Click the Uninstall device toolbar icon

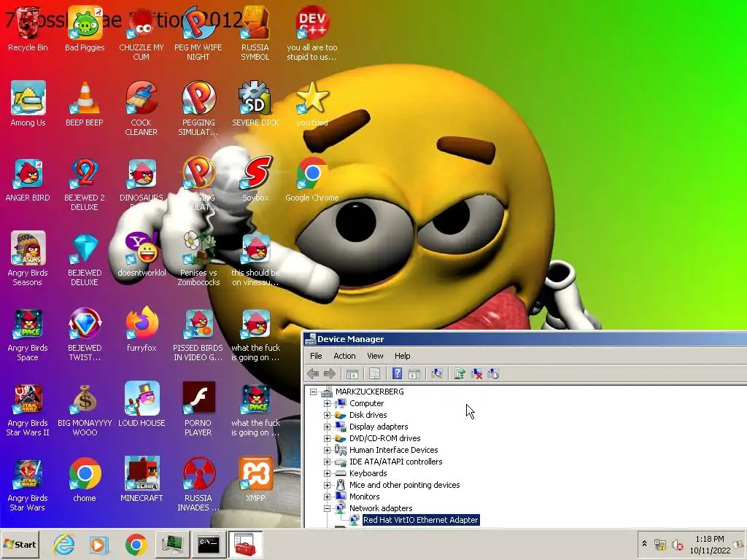click(476, 374)
